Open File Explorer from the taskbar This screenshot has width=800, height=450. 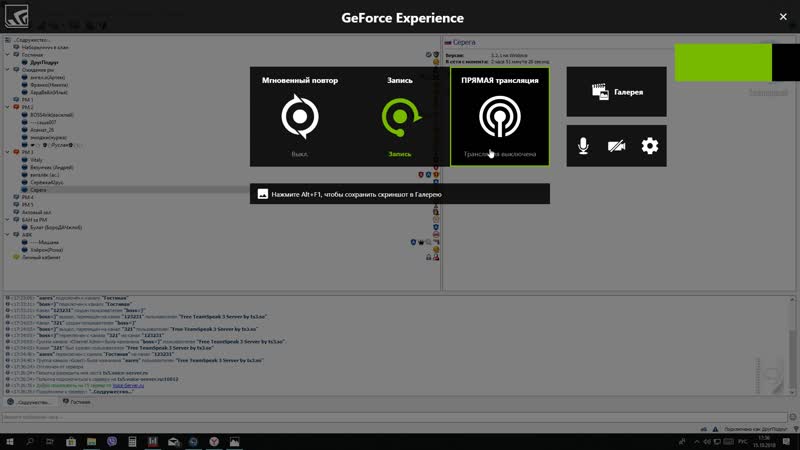coord(91,441)
